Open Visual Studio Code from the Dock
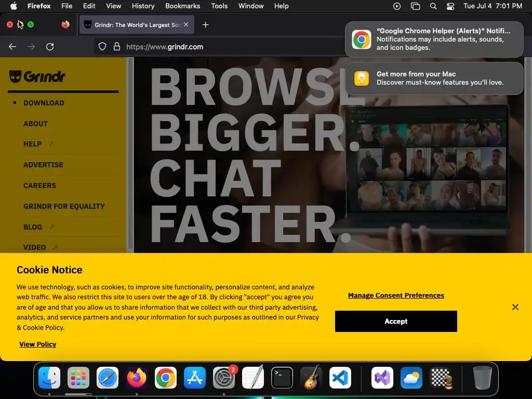The height and width of the screenshot is (399, 532). coord(340,378)
